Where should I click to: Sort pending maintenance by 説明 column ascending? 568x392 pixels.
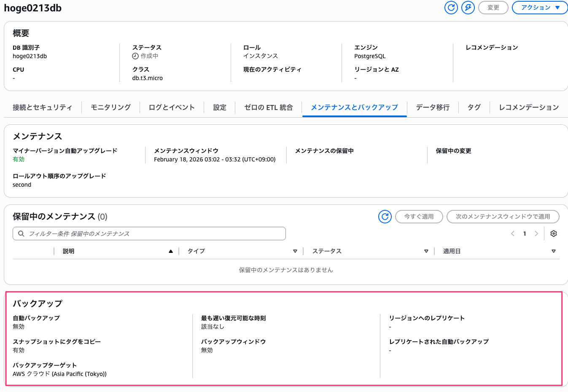click(171, 251)
